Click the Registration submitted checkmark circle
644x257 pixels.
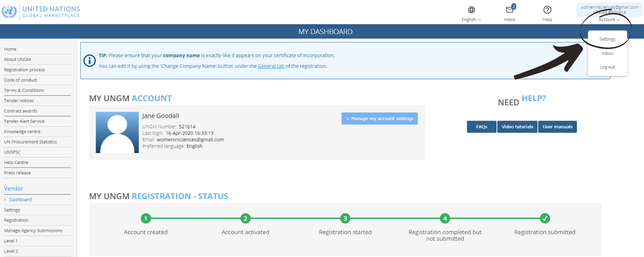point(545,218)
